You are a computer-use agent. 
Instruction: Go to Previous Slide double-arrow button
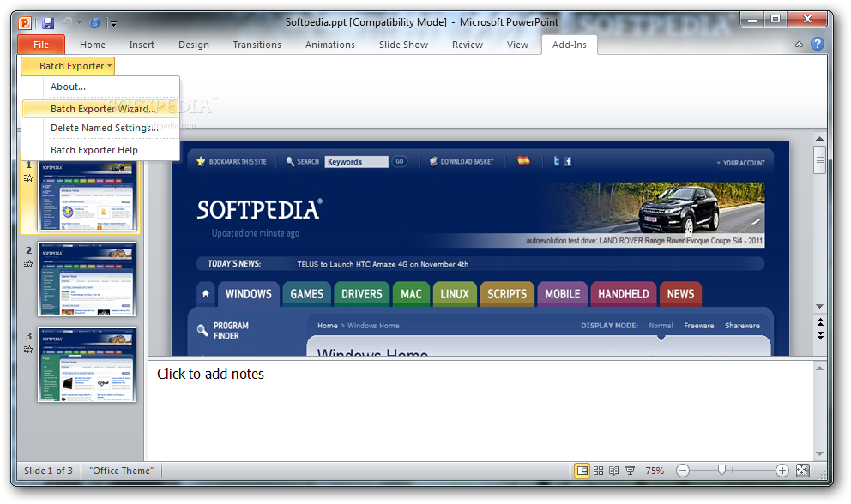click(x=820, y=322)
